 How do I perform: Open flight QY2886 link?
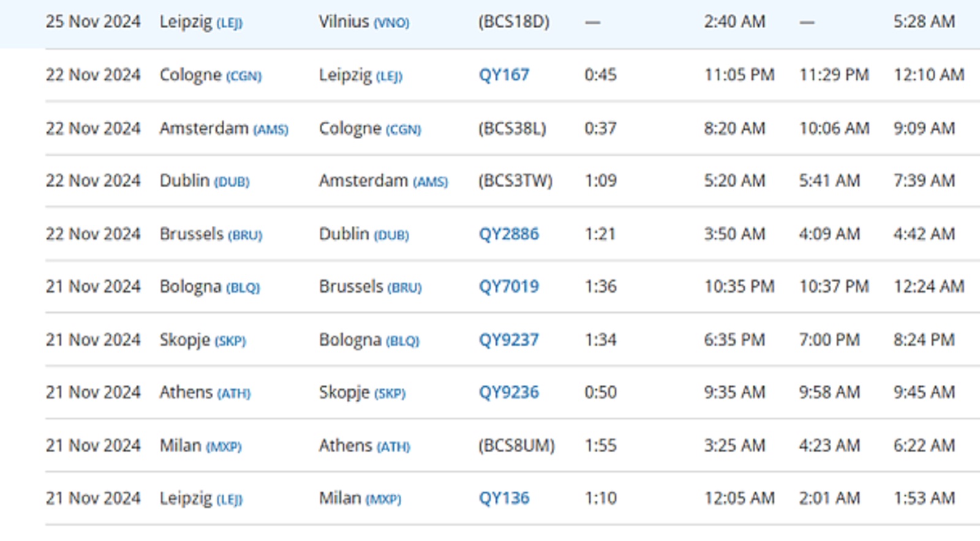(508, 234)
